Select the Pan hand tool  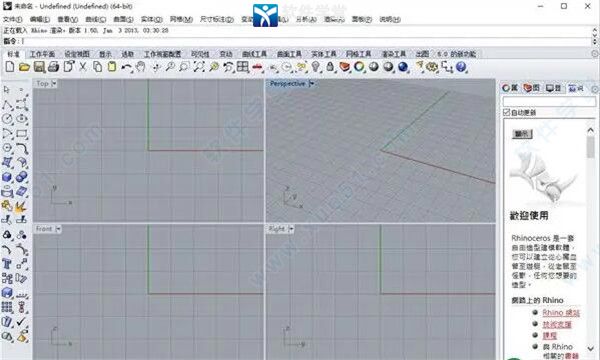[141, 67]
